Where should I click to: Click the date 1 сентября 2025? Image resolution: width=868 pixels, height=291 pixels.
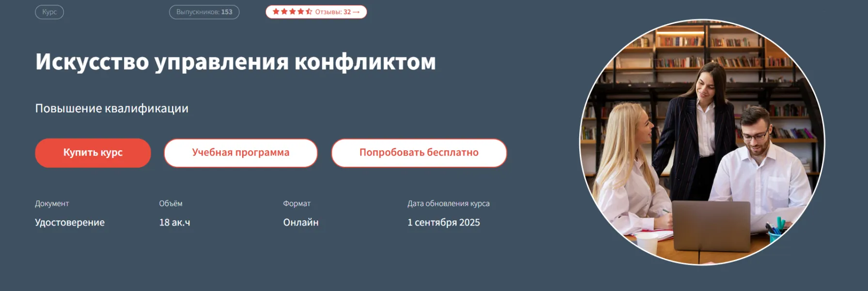[x=443, y=223]
